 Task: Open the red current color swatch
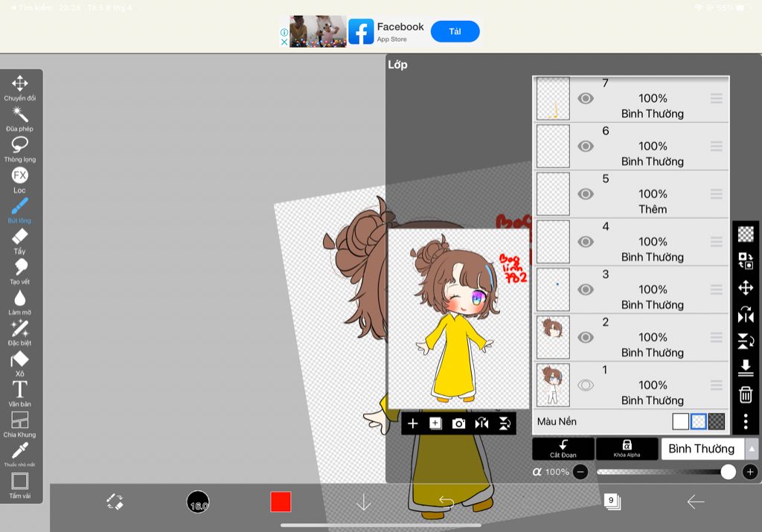click(281, 502)
